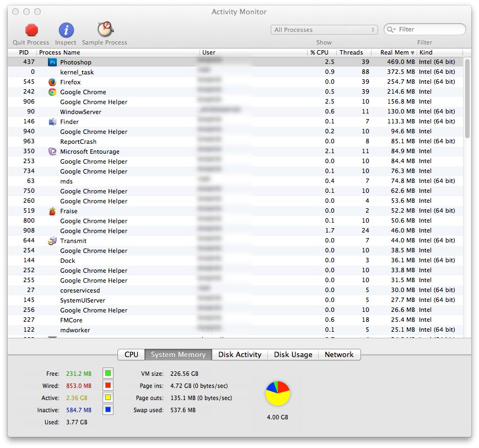Click the Fraise strawberry icon
The height and width of the screenshot is (448, 479).
pyautogui.click(x=52, y=211)
